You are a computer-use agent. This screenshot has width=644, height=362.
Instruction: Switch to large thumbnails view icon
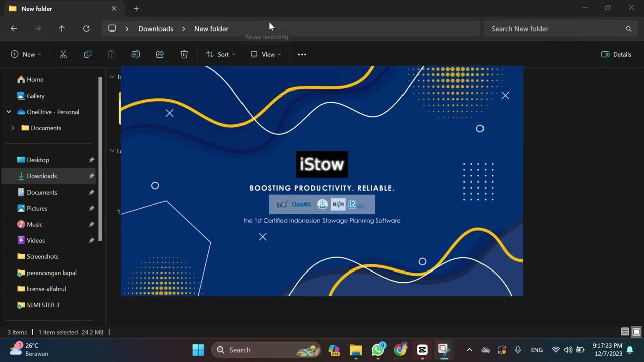coord(636,332)
